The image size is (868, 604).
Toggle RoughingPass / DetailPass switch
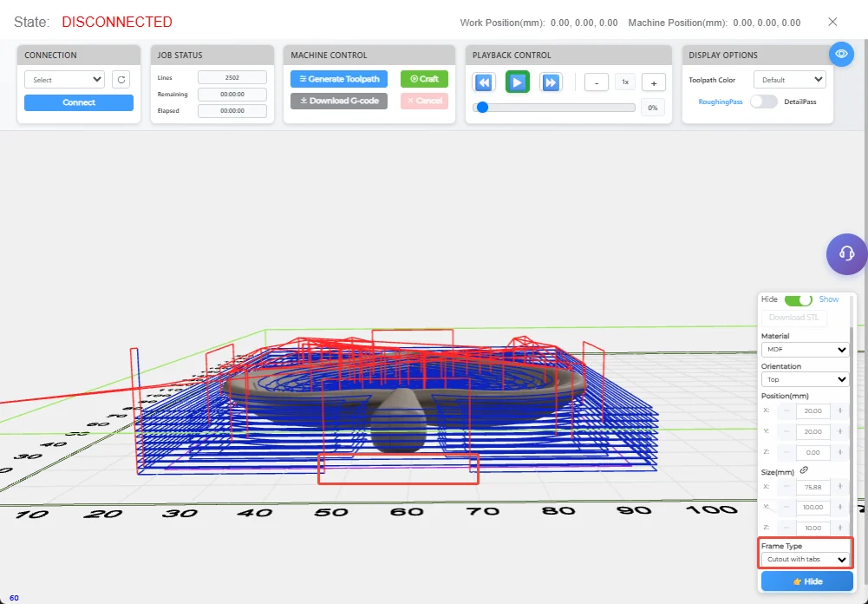pyautogui.click(x=764, y=102)
